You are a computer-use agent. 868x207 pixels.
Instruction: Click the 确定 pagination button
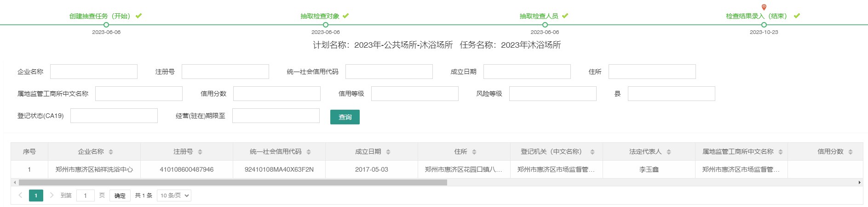[x=120, y=196]
